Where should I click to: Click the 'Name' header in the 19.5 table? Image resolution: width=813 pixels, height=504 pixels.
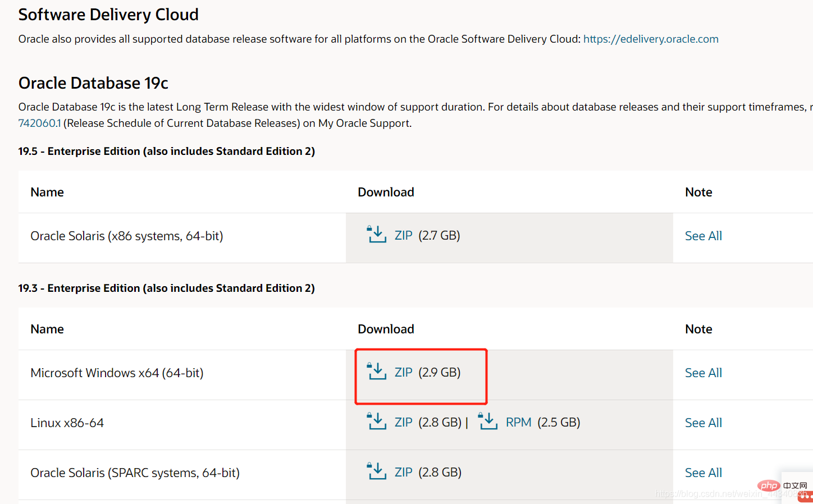click(47, 192)
